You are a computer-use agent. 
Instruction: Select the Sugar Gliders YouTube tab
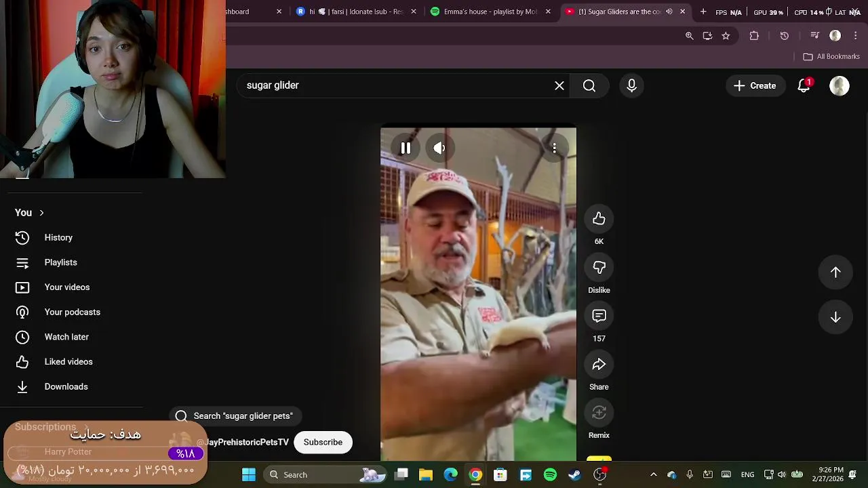click(x=618, y=12)
